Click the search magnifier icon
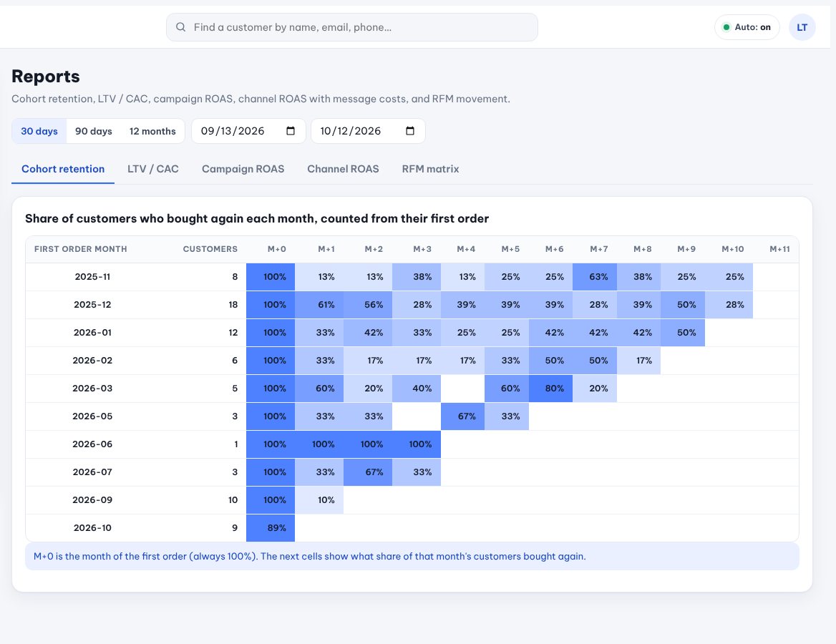Viewport: 836px width, 644px height. point(181,27)
